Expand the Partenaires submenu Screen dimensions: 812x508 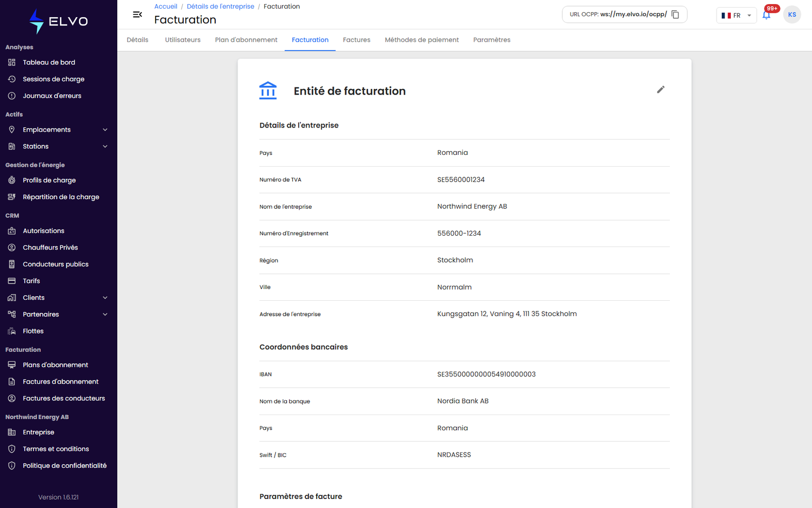click(105, 314)
